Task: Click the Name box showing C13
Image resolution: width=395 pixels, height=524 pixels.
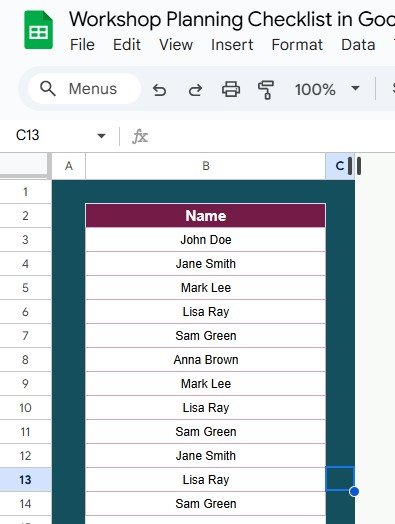Action: [28, 135]
